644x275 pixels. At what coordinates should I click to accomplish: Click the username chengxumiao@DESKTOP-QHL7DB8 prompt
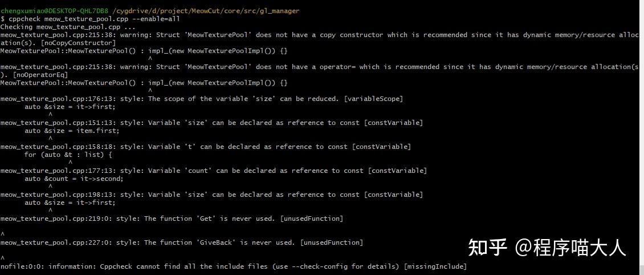(54, 11)
